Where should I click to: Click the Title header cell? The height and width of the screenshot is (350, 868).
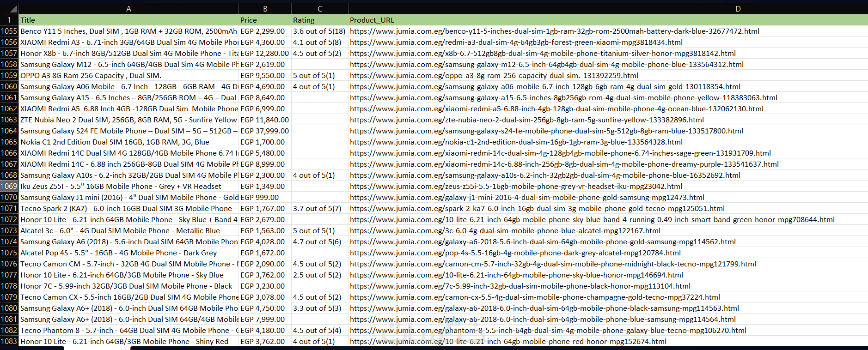[128, 20]
